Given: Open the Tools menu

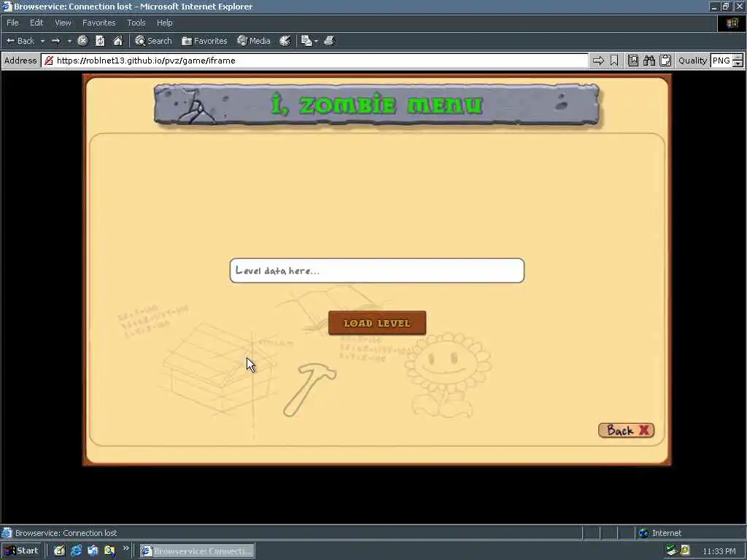Looking at the screenshot, I should (x=136, y=23).
